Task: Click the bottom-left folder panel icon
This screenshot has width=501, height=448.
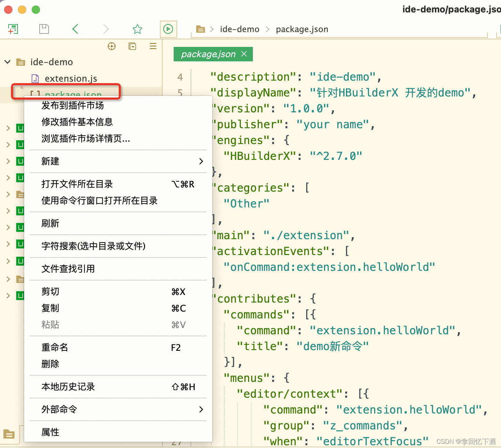Action: (9, 434)
